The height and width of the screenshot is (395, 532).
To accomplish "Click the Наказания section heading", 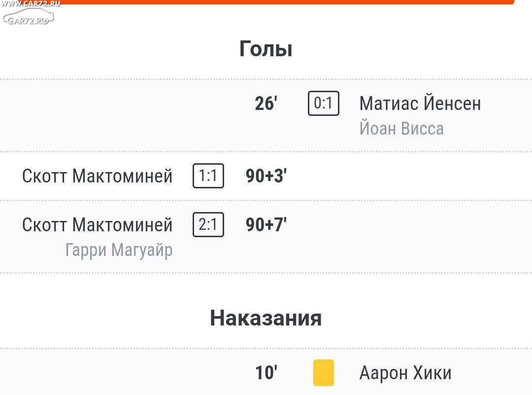I will pos(266,318).
